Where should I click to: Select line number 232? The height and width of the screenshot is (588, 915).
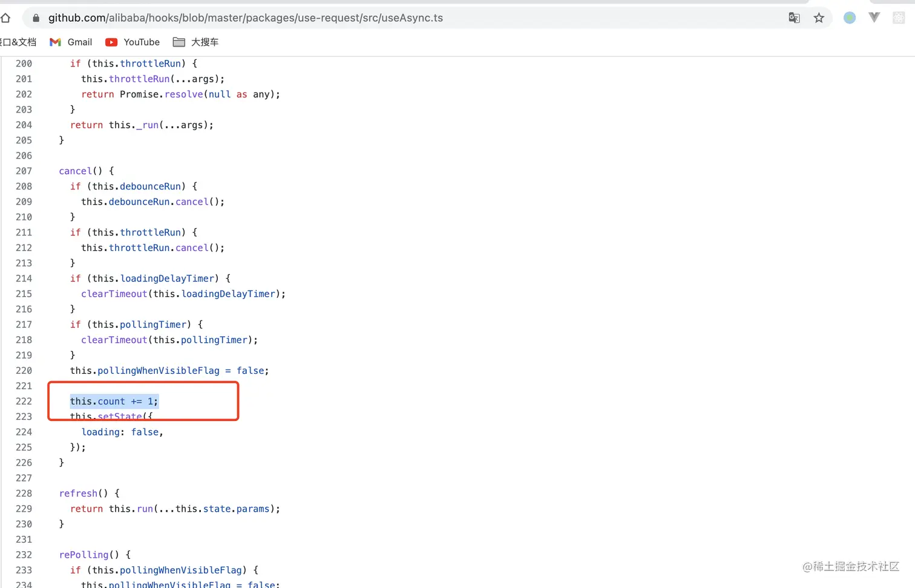pyautogui.click(x=24, y=555)
